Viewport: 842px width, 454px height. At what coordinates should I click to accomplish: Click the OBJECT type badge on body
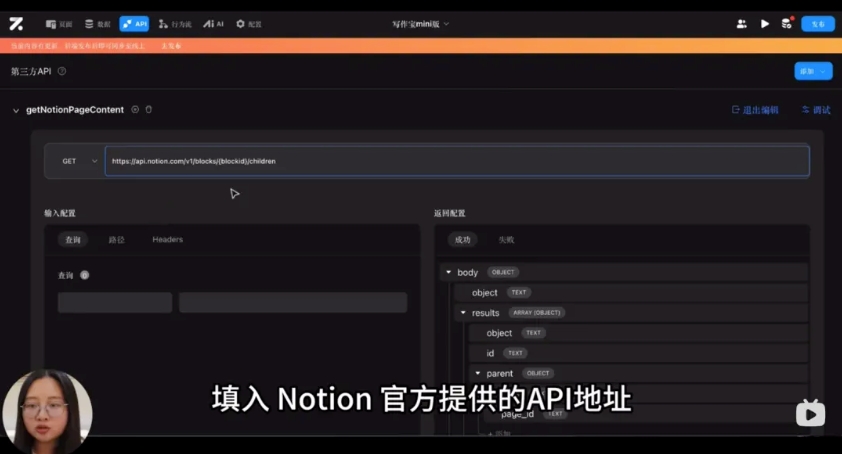(503, 272)
